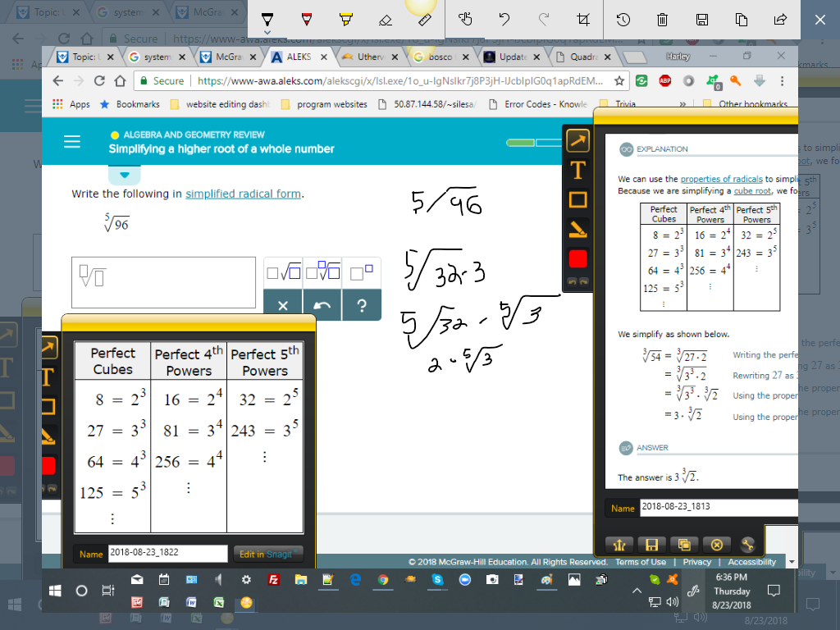The height and width of the screenshot is (630, 840).
Task: Click the trash can to clear all ink
Action: point(663,19)
